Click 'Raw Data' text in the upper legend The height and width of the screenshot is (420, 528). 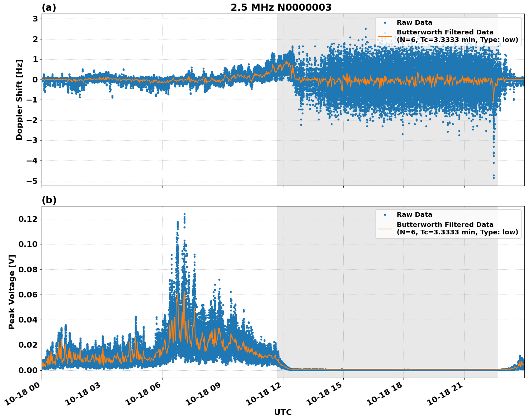[x=414, y=23]
